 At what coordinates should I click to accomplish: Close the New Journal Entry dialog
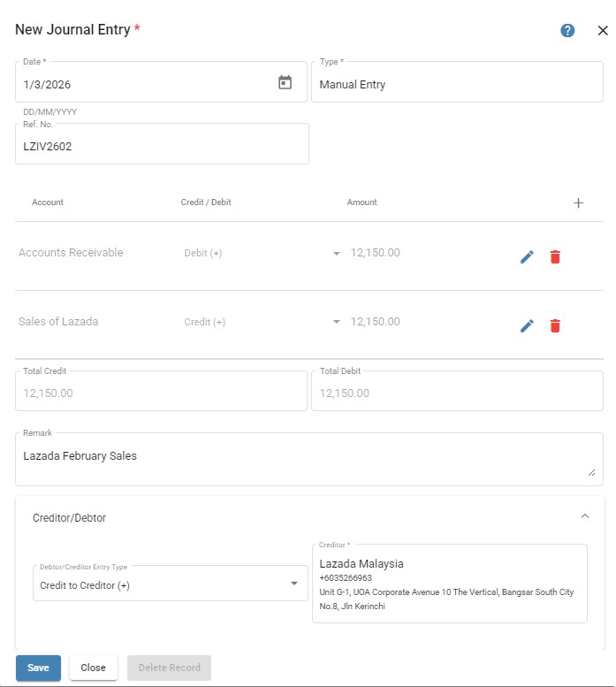(x=603, y=30)
